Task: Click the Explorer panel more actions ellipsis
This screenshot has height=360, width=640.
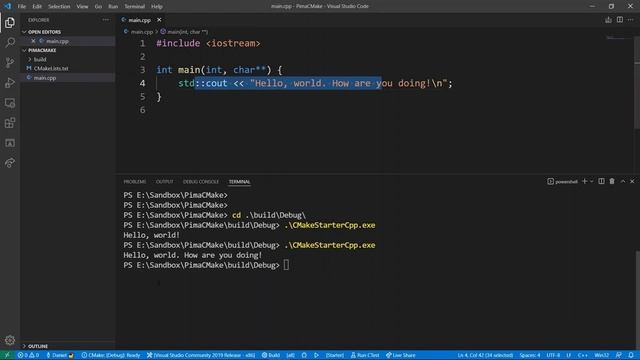Action: point(106,20)
